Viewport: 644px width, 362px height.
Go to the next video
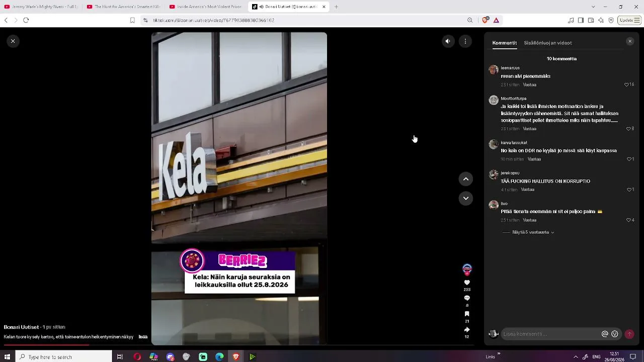click(x=466, y=198)
